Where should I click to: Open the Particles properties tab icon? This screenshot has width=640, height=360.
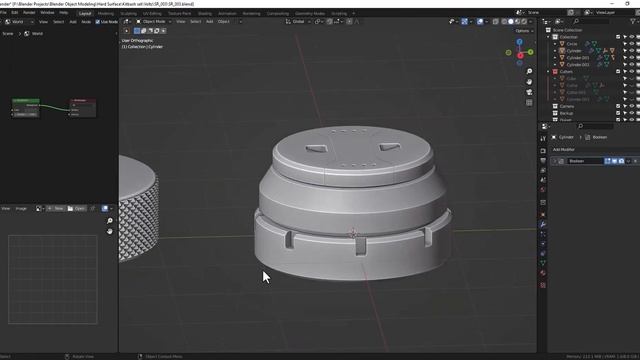[543, 234]
